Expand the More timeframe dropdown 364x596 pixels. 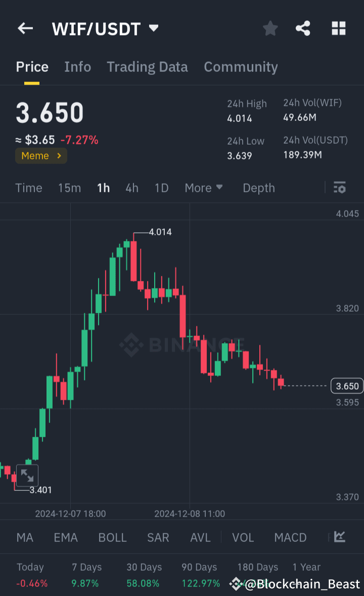click(x=204, y=188)
